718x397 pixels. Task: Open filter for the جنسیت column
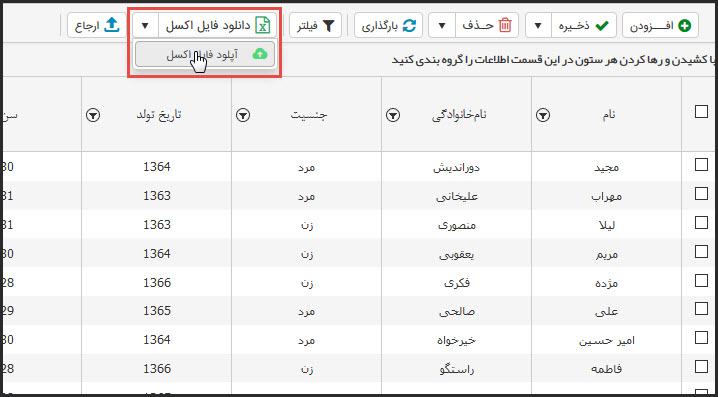click(x=243, y=116)
